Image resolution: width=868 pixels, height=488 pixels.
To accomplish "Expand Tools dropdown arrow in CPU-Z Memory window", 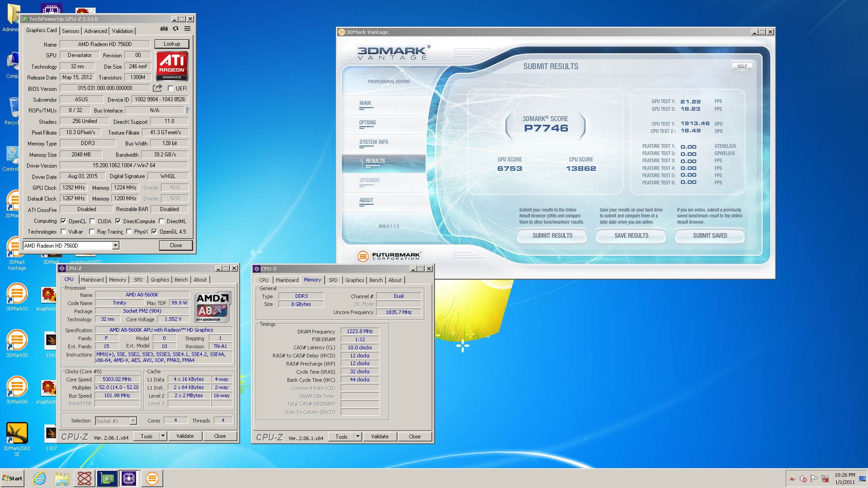I will (358, 436).
